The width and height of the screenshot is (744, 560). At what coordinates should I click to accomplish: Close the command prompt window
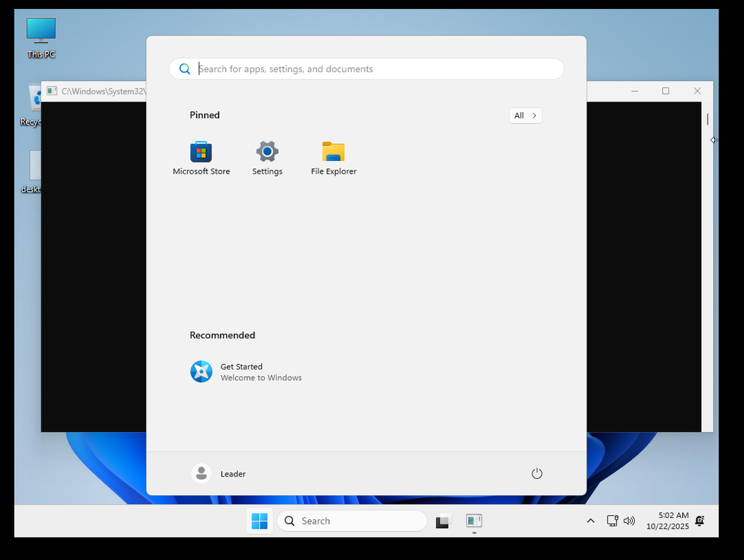(697, 91)
